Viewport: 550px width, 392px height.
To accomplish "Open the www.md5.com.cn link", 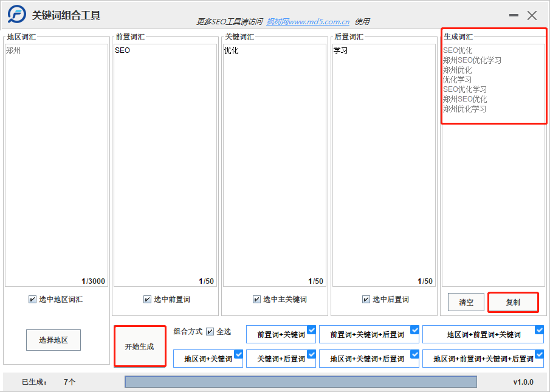I will click(308, 22).
